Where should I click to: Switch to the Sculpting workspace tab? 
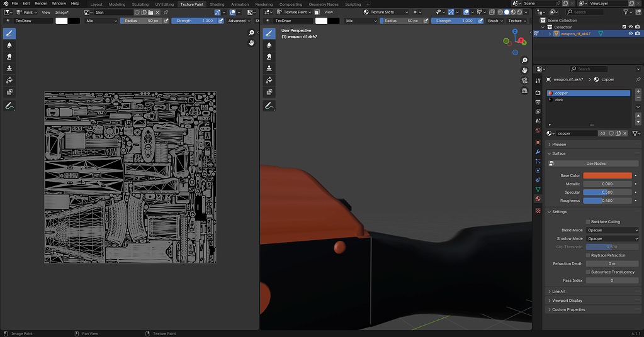point(140,4)
